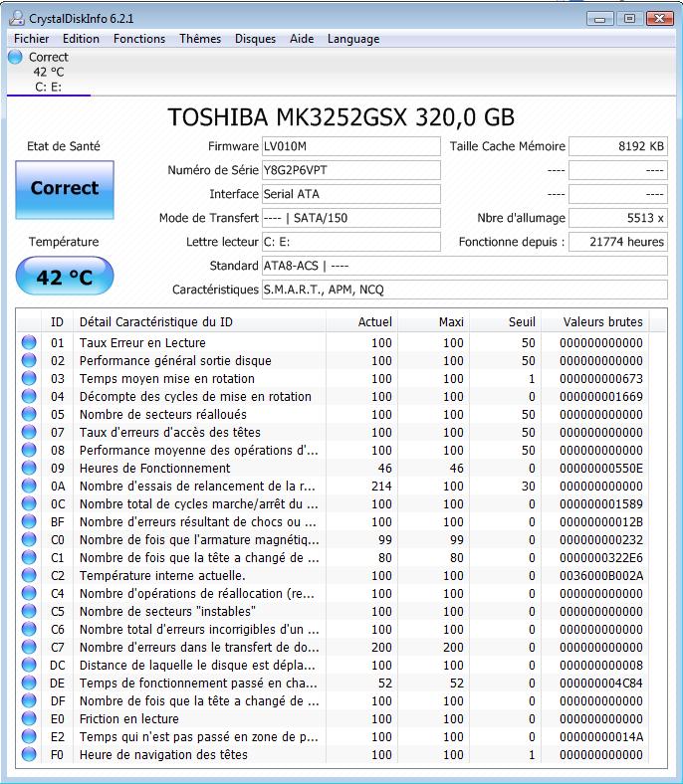Click the Correct health status button

point(65,189)
